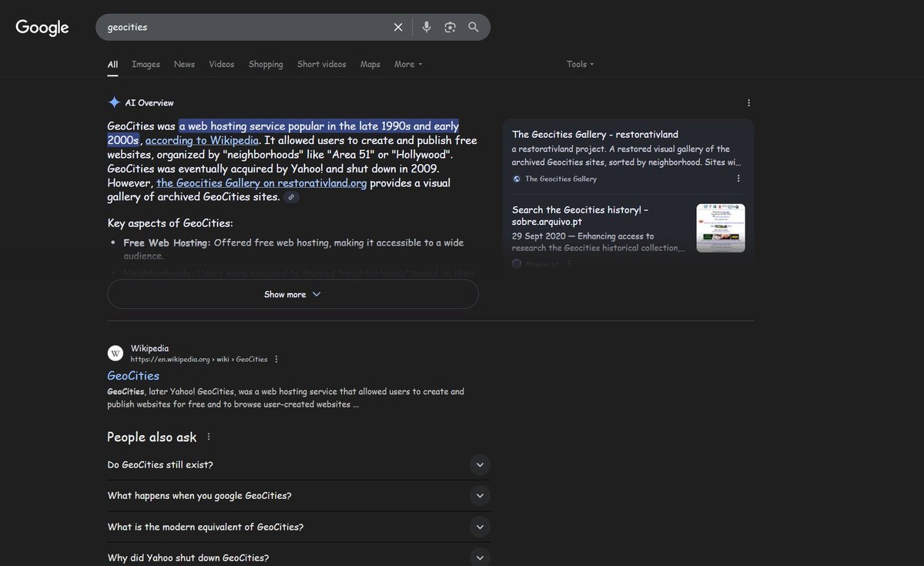
Task: Click the 'AI Overview' label
Action: (149, 102)
